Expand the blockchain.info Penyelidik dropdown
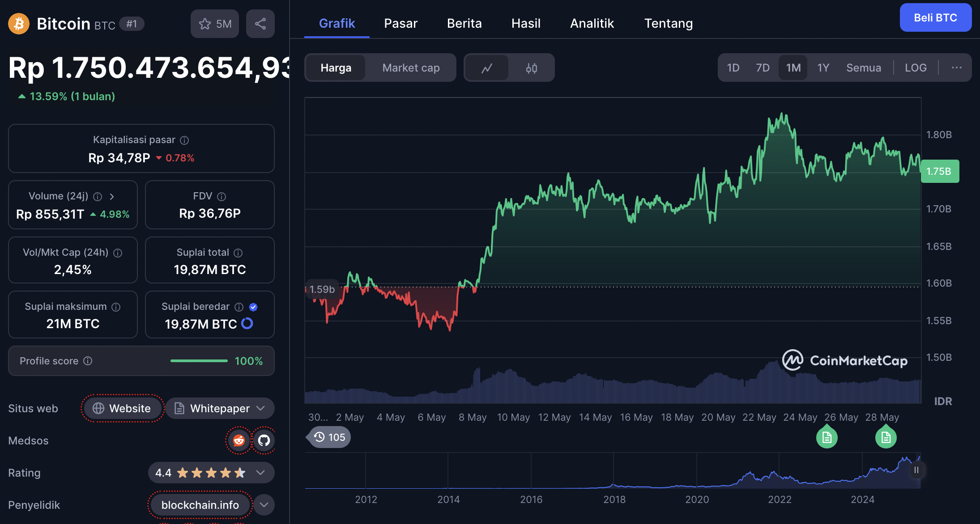 [264, 504]
